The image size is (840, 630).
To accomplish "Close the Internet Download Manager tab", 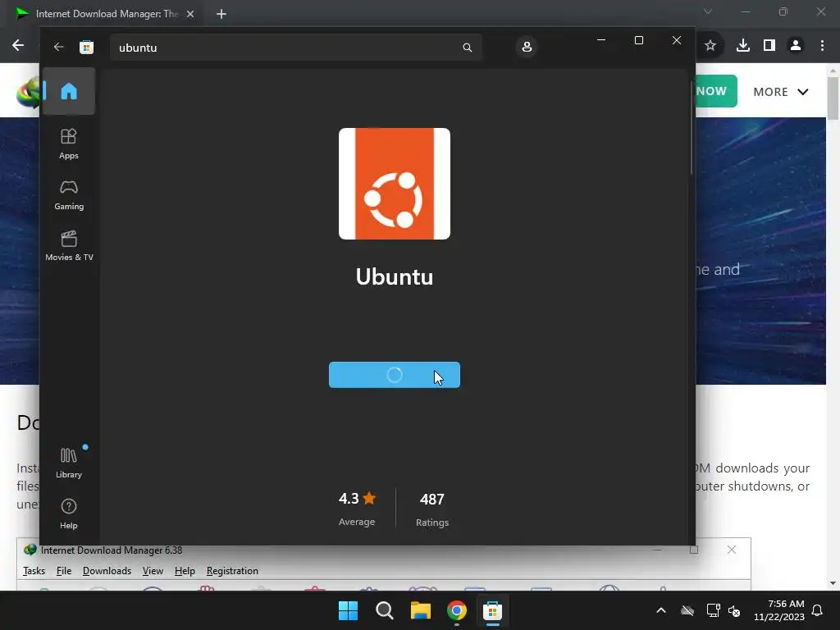I will (190, 15).
